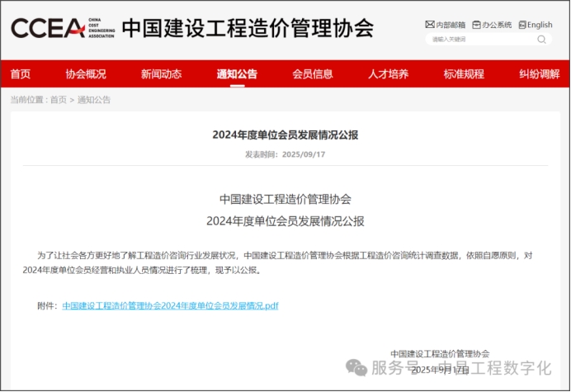Click the 内部邮箱 text link

point(450,25)
